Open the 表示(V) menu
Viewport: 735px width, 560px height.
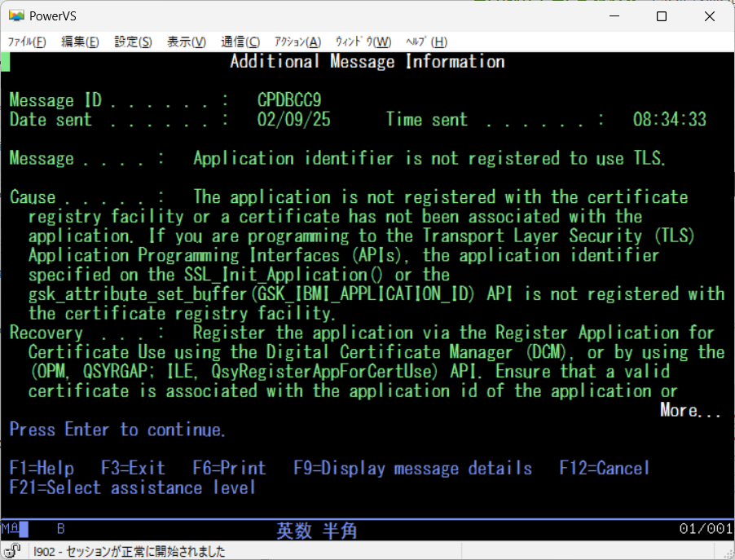click(x=187, y=42)
